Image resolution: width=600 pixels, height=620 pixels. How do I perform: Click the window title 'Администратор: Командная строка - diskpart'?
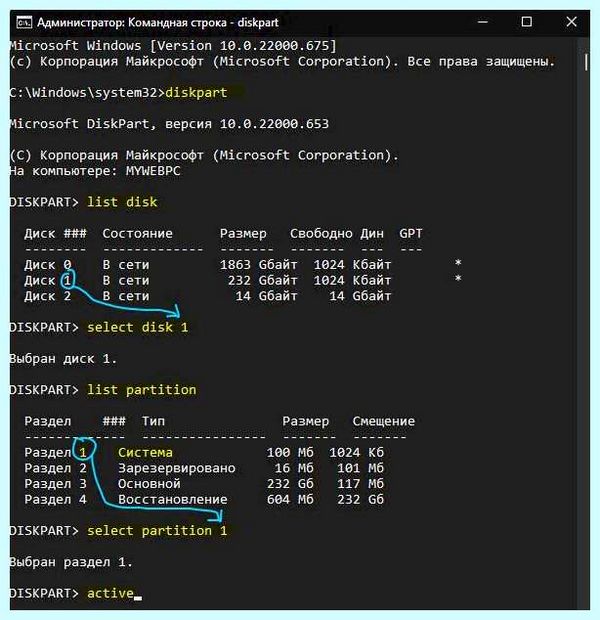click(158, 23)
